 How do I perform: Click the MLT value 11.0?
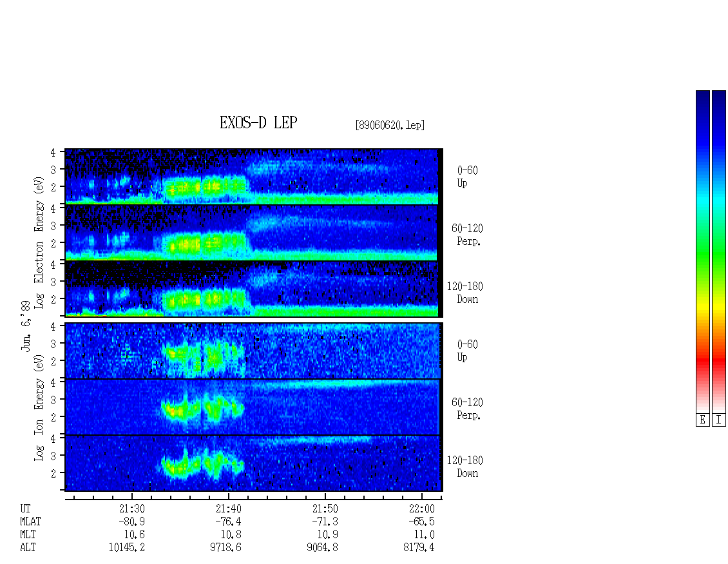tap(425, 535)
